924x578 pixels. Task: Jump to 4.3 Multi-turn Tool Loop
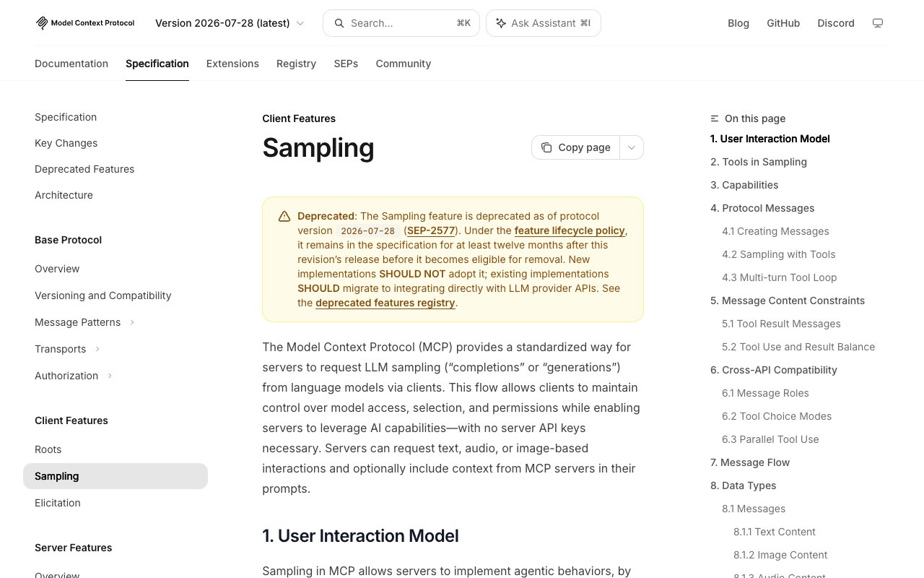pos(780,277)
